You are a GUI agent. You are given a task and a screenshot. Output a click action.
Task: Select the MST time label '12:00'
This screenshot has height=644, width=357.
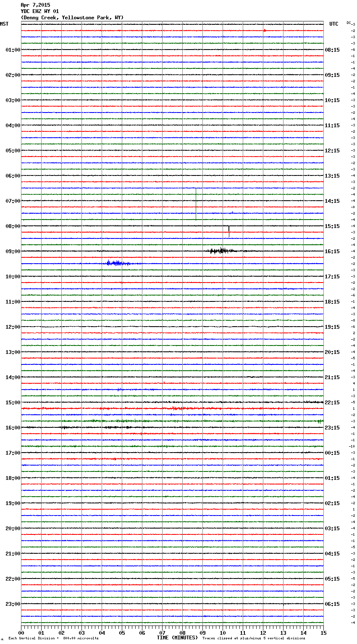click(x=13, y=327)
